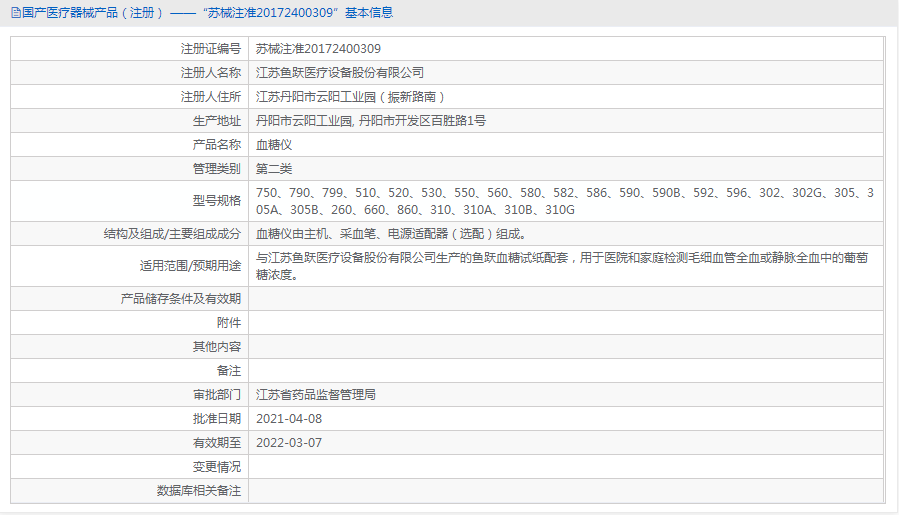Select intended use text beginning 与江苏鱼跃医疗设备
Screen dimensions: 899x515
click(x=562, y=266)
